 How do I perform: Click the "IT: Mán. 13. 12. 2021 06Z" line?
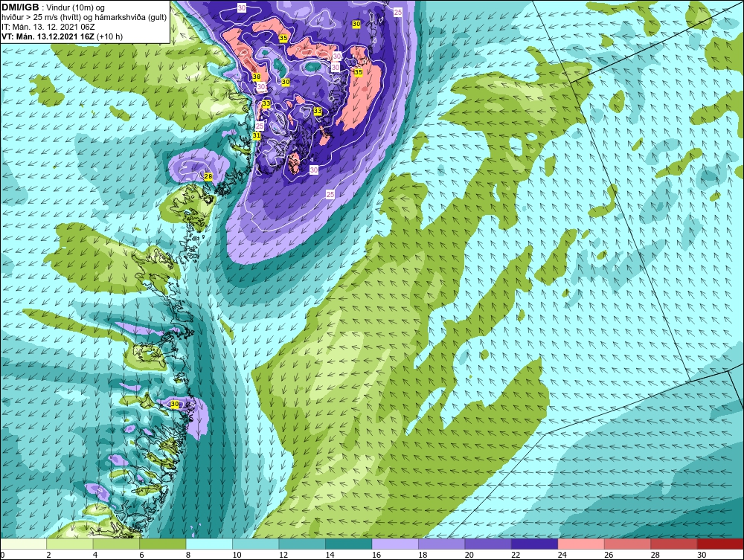tap(48, 27)
